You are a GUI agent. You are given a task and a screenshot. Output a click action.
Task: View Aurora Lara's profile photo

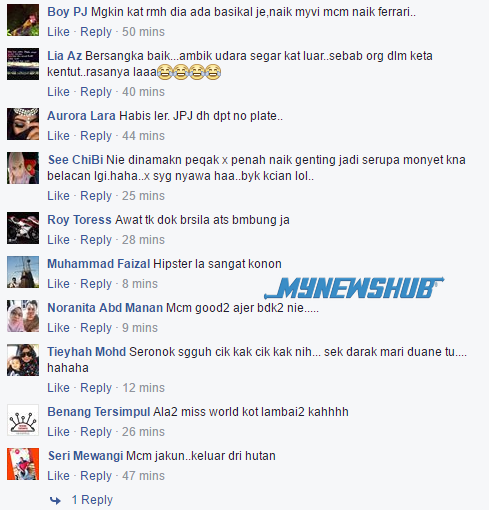tap(23, 124)
